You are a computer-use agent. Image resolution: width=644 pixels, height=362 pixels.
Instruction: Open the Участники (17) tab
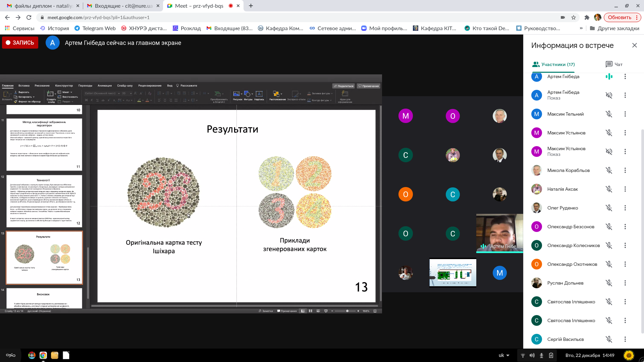(x=553, y=64)
